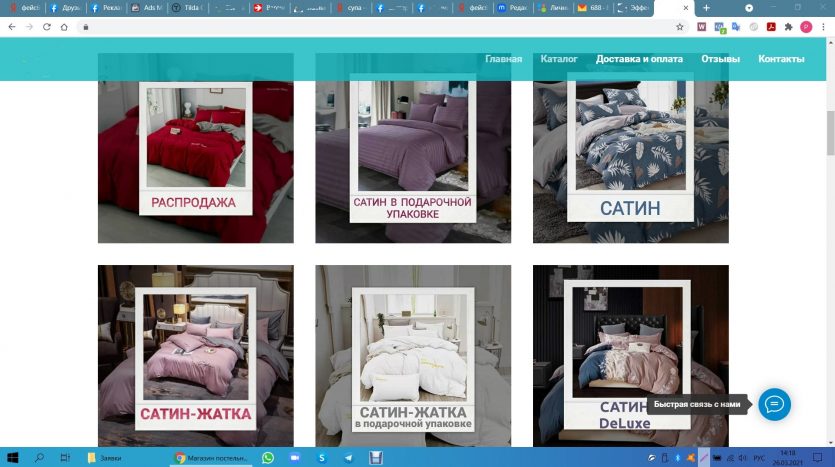Launch Telegram from the taskbar
Screen dimensions: 835x467
348,457
